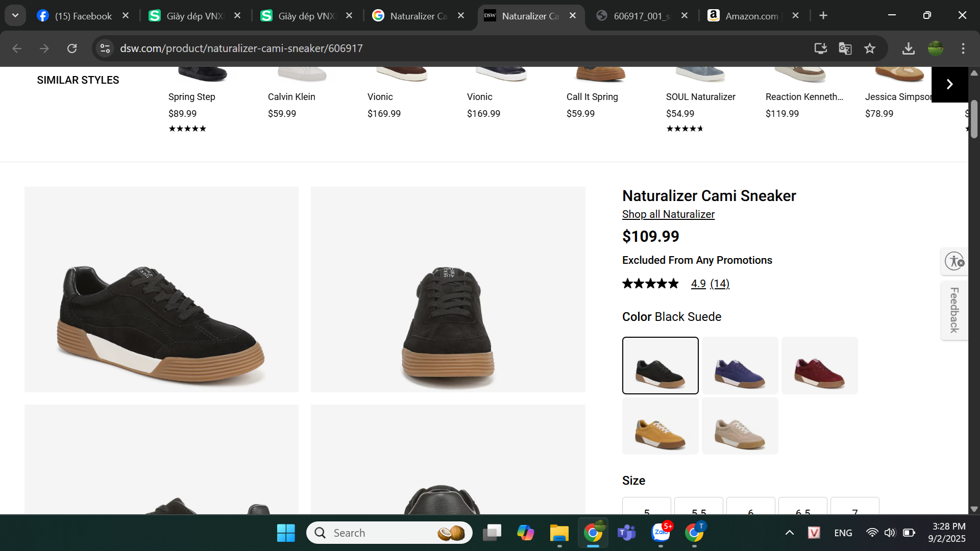980x551 pixels.
Task: Open the 4.9 rating reviews link
Action: click(x=698, y=284)
